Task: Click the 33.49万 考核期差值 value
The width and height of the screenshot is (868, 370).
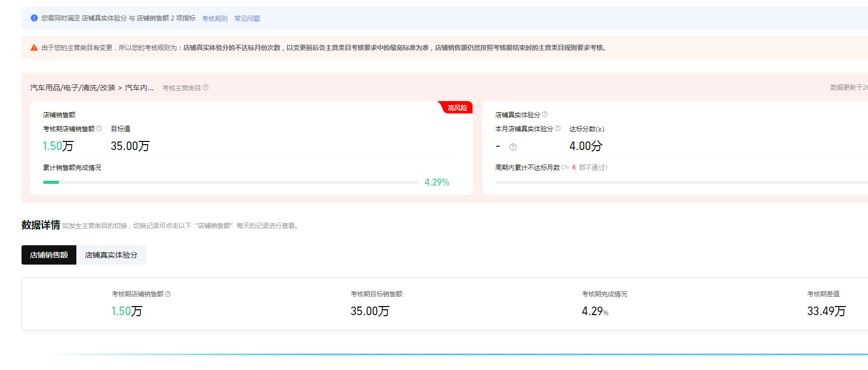Action: coord(826,311)
